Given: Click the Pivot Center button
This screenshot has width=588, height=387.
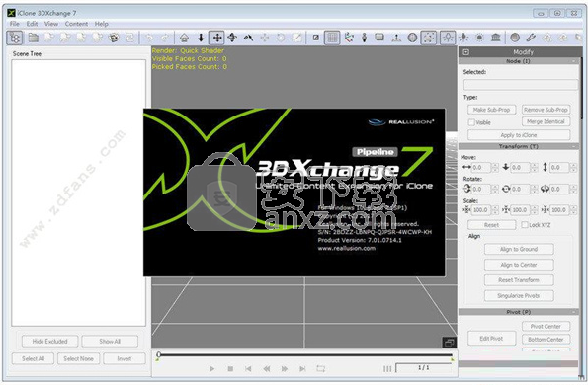Looking at the screenshot, I should pos(546,327).
